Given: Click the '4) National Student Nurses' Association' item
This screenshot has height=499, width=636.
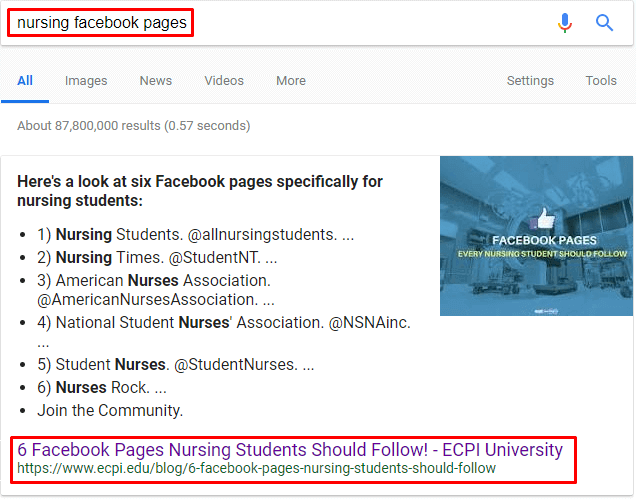Looking at the screenshot, I should 224,332.
